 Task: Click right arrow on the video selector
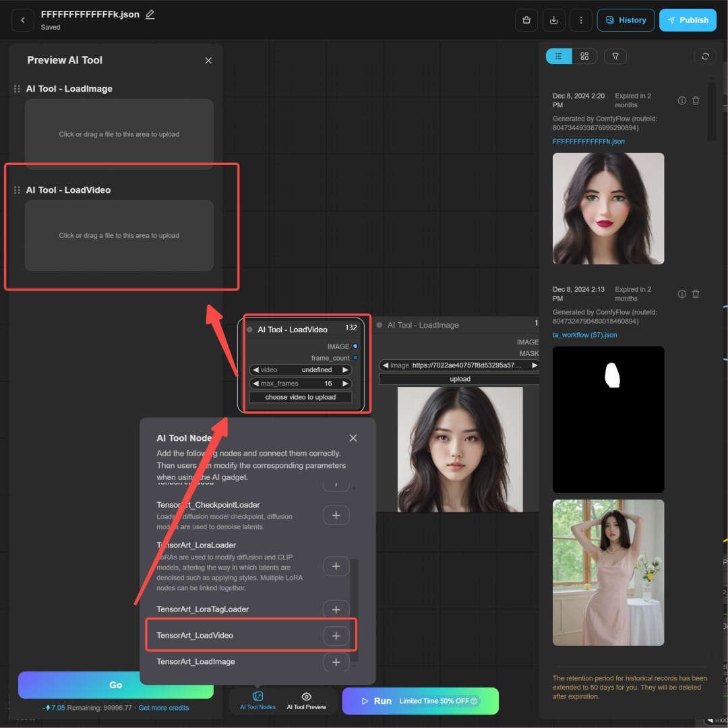(346, 370)
